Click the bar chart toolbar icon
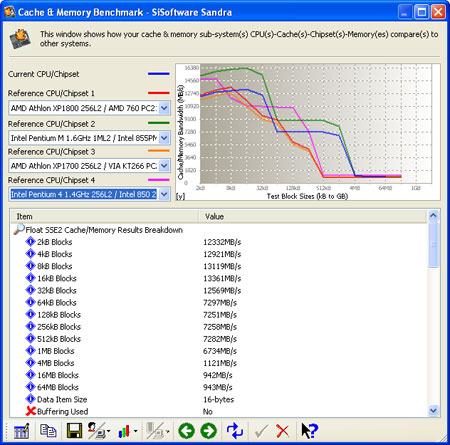The height and width of the screenshot is (445, 450). (x=124, y=431)
